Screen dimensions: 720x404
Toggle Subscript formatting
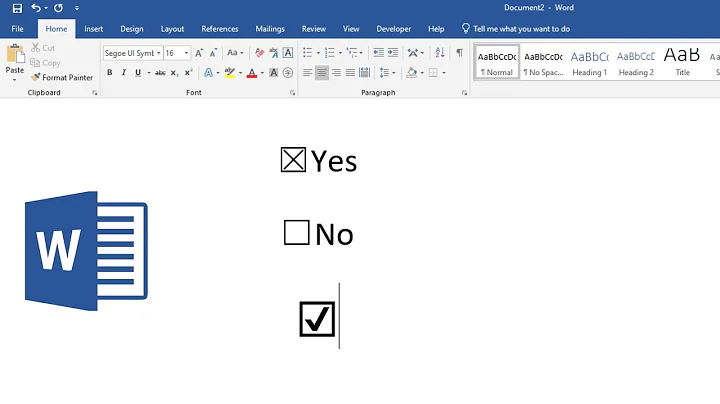174,73
